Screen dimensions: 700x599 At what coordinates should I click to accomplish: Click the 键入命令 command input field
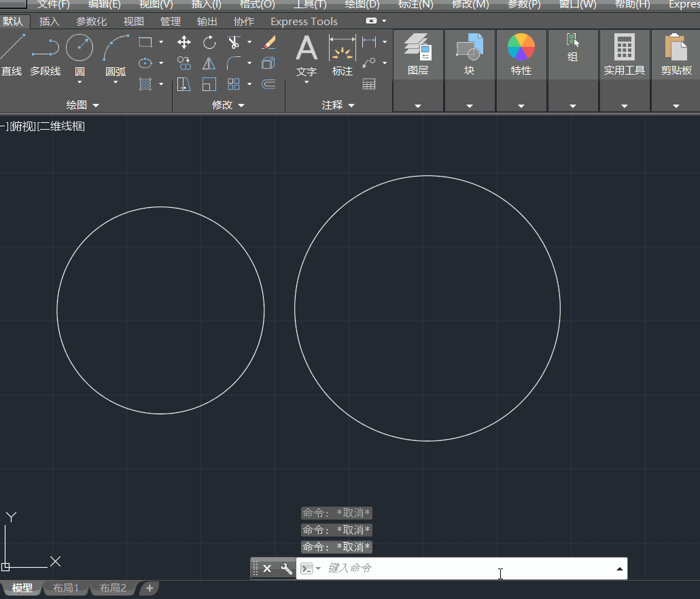pos(462,568)
